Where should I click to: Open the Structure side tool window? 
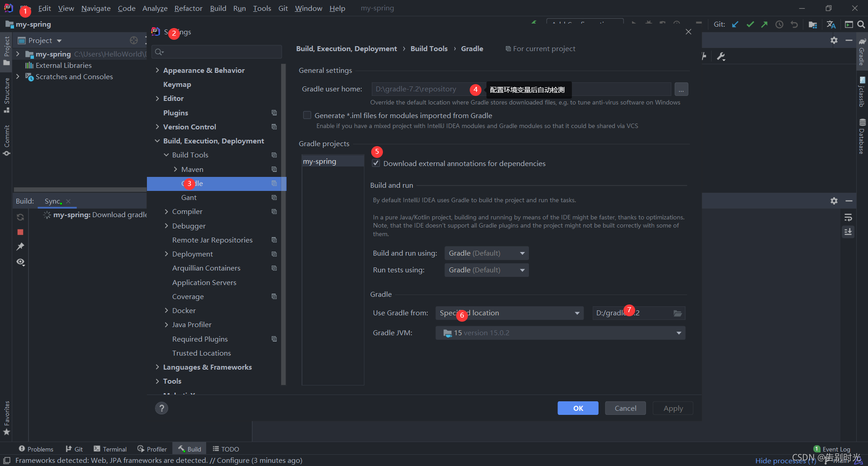7,95
